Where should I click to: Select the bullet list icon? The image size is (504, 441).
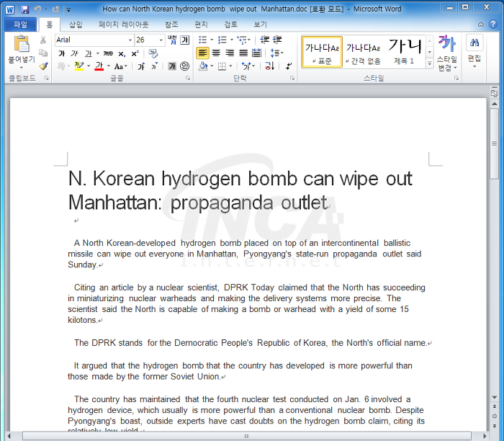click(x=203, y=40)
